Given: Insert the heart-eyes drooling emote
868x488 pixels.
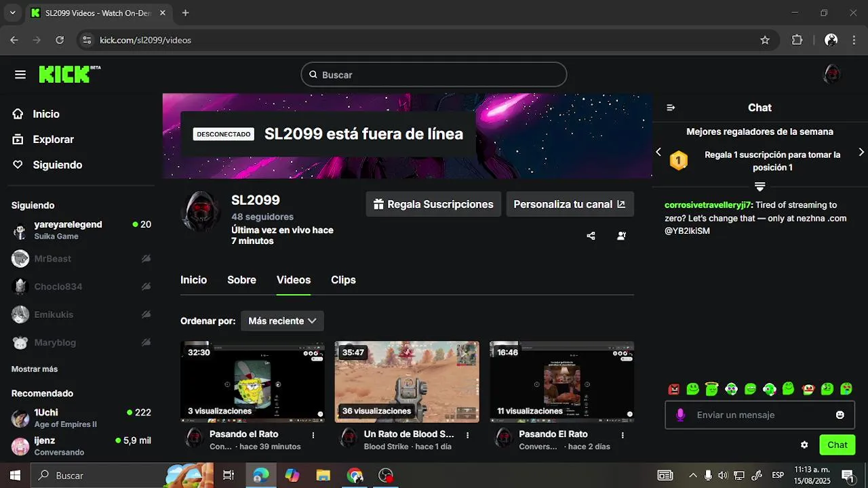Looking at the screenshot, I should pos(847,389).
